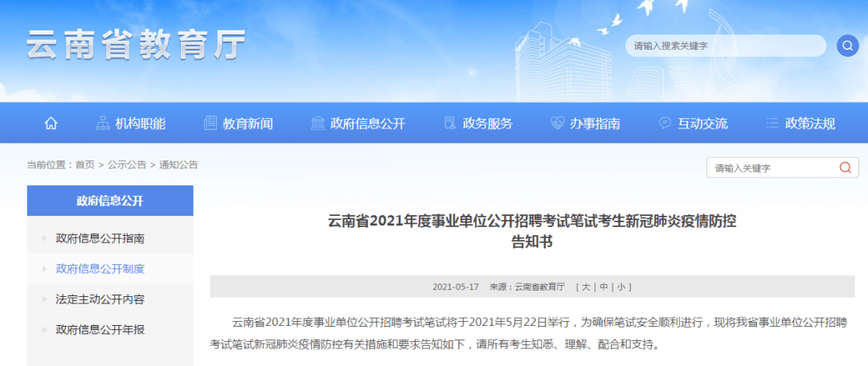Open 法定主动公开内容 in sidebar

(100, 299)
